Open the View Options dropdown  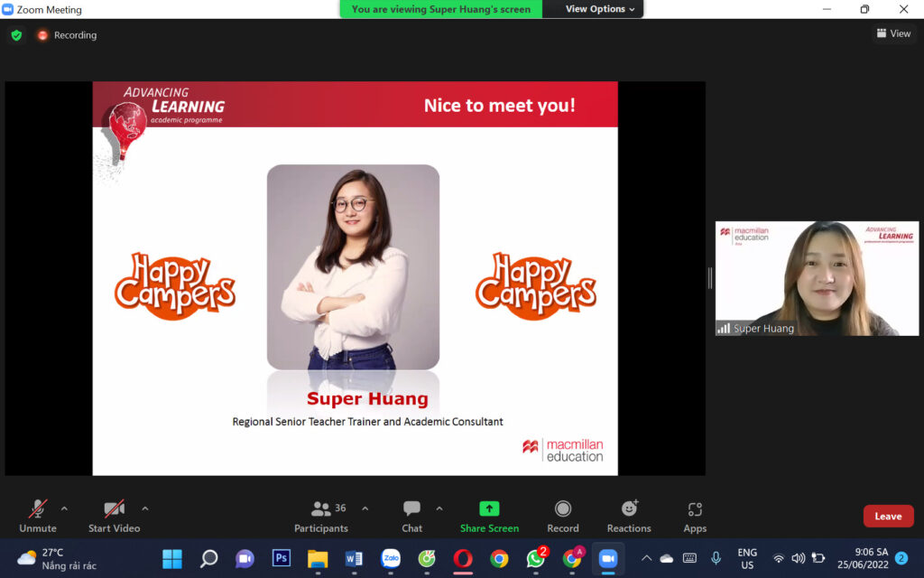tap(599, 9)
